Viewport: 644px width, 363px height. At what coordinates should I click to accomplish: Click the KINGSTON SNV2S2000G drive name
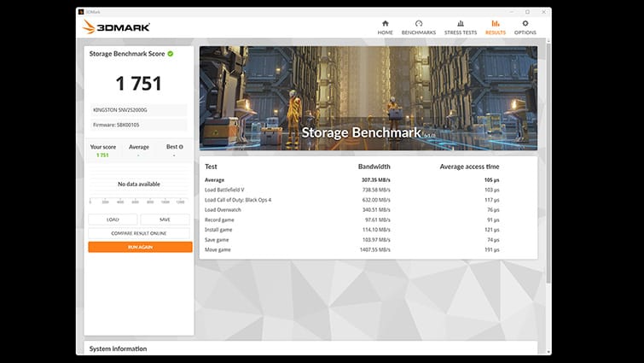(x=139, y=110)
